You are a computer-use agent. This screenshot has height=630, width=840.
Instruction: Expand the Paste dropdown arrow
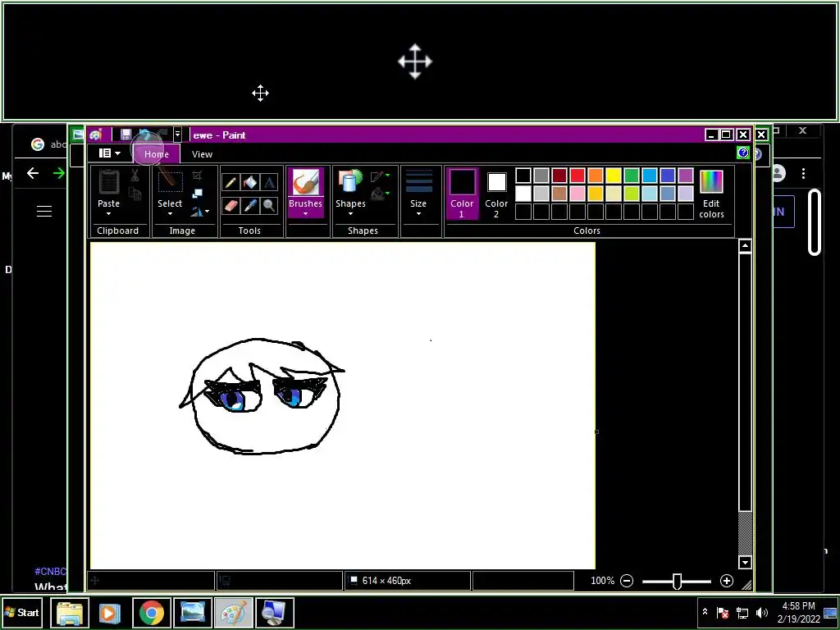coord(109,214)
